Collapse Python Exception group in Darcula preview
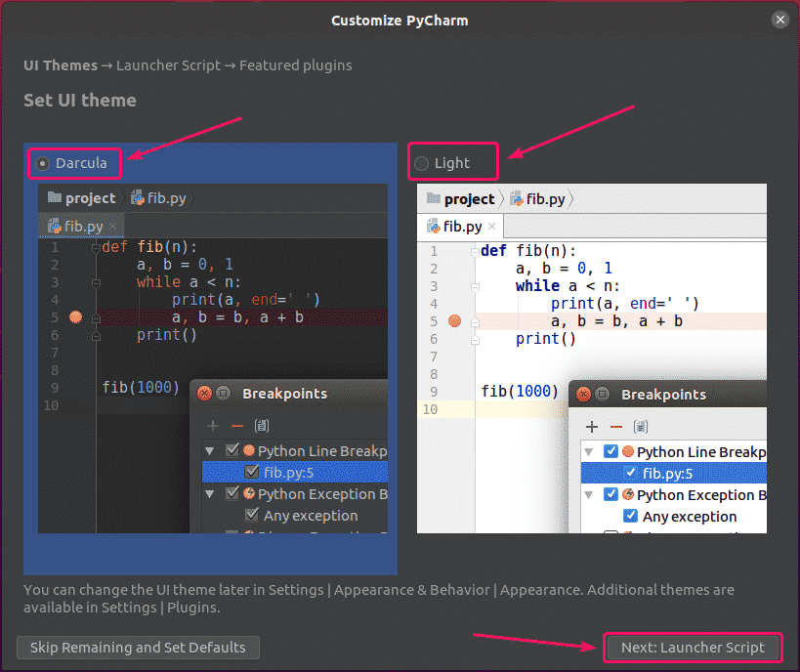This screenshot has width=800, height=672. pyautogui.click(x=210, y=493)
